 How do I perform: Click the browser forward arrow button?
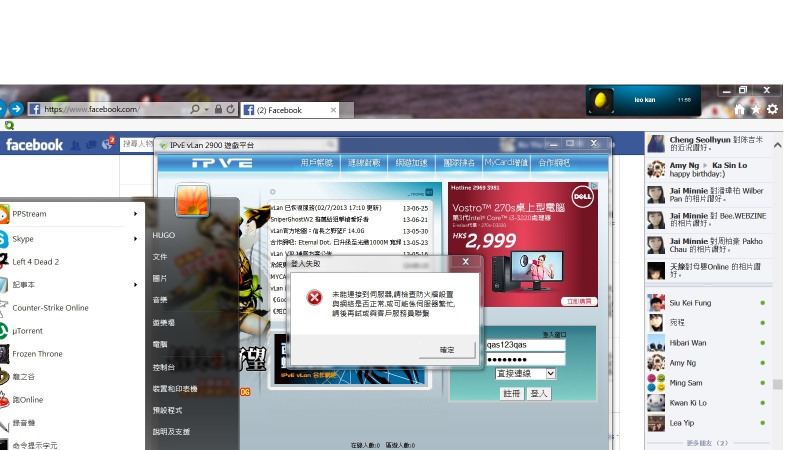16,109
